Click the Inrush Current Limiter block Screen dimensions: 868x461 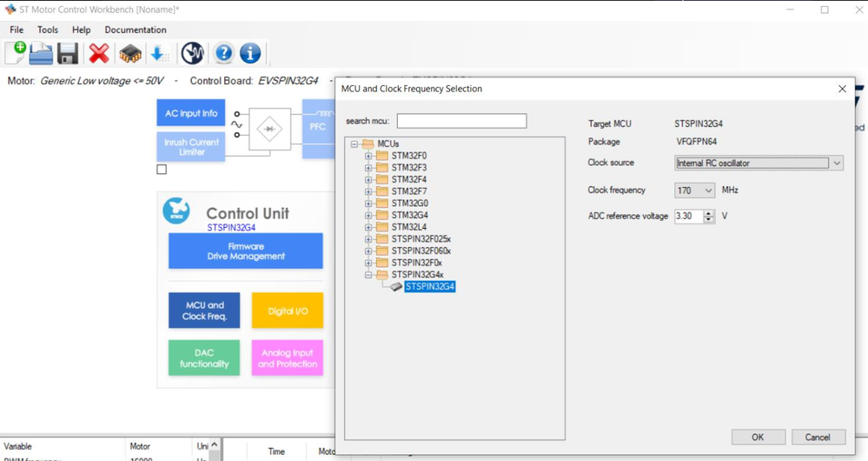point(191,147)
